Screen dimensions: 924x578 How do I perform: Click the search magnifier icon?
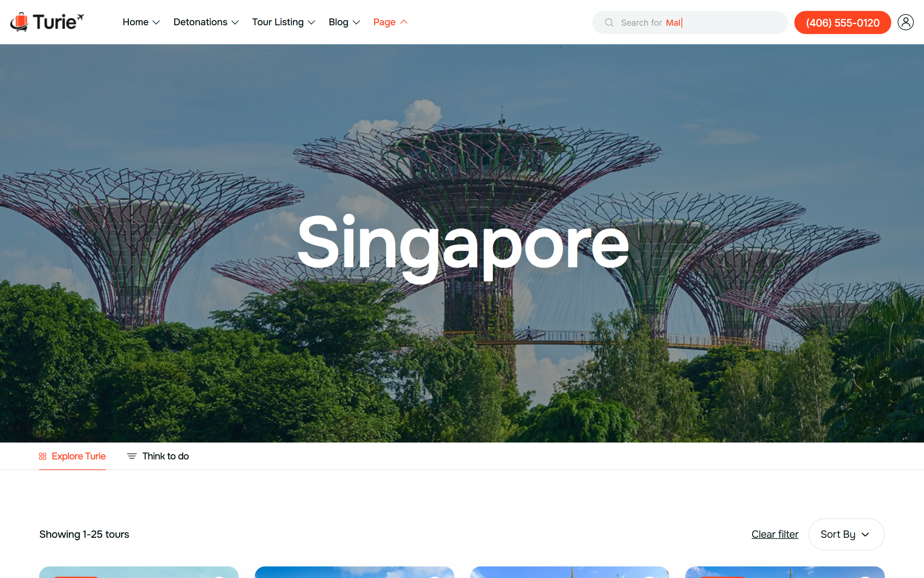[609, 23]
